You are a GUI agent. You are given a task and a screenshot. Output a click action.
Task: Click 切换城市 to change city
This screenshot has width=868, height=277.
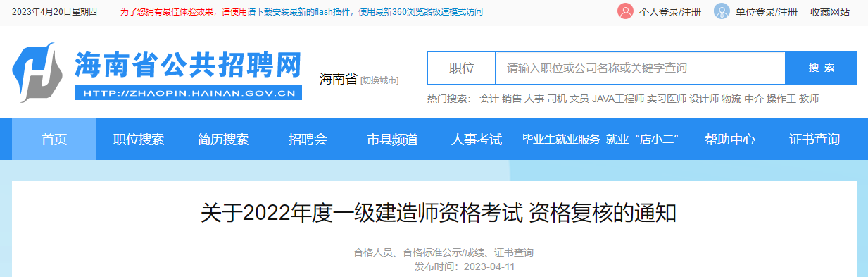[379, 80]
